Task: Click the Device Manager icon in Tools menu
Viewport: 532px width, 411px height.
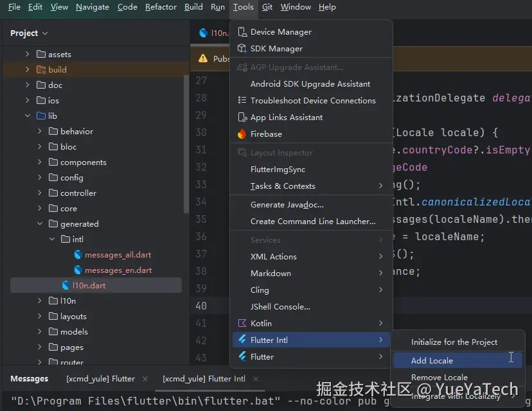Action: (242, 32)
